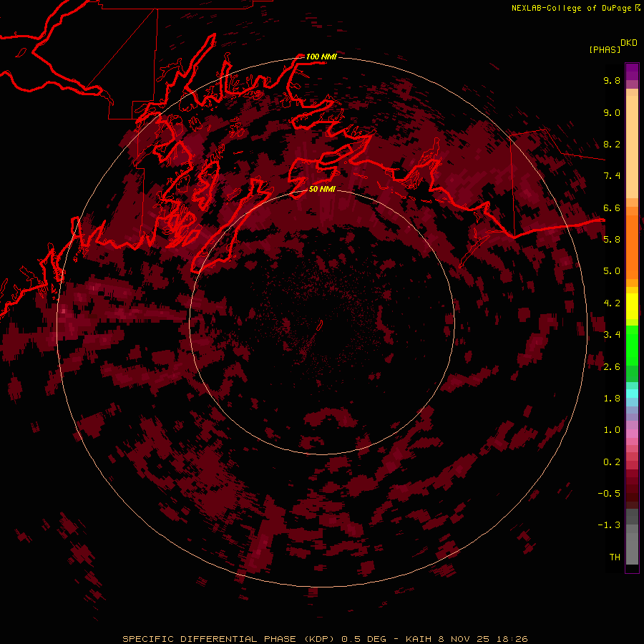Click the [PHAS] label above the color scale

coord(605,49)
